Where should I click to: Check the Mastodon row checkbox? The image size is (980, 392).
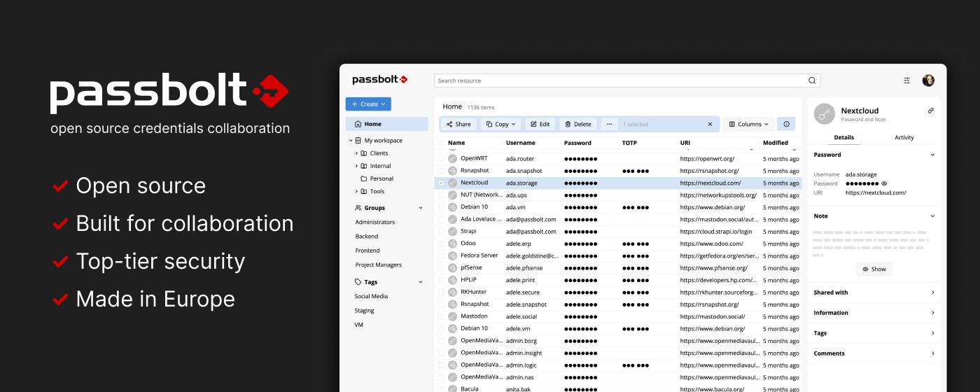(441, 316)
